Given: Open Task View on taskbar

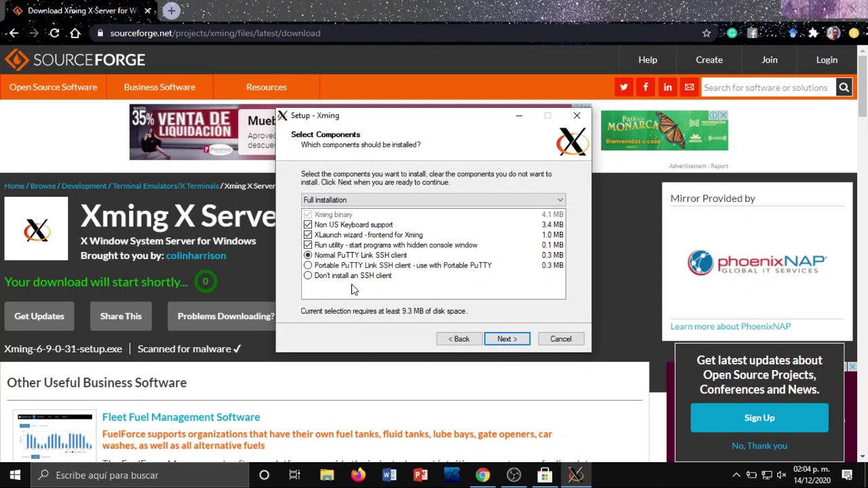Looking at the screenshot, I should (x=295, y=475).
